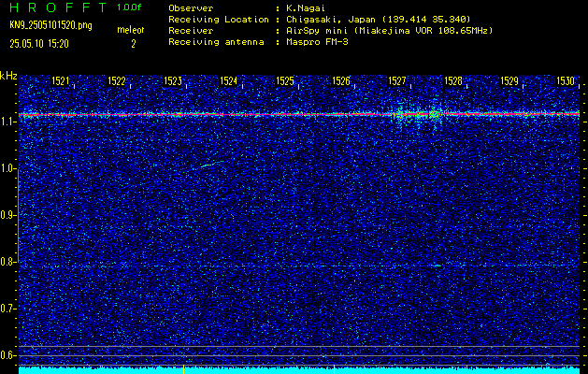Image resolution: width=588 pixels, height=374 pixels.
Task: Click the Chigasaki, Japan coordinates text
Action: pos(378,19)
